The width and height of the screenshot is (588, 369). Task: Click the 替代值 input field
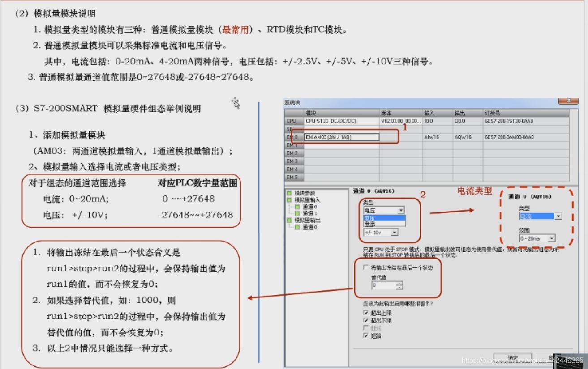384,285
